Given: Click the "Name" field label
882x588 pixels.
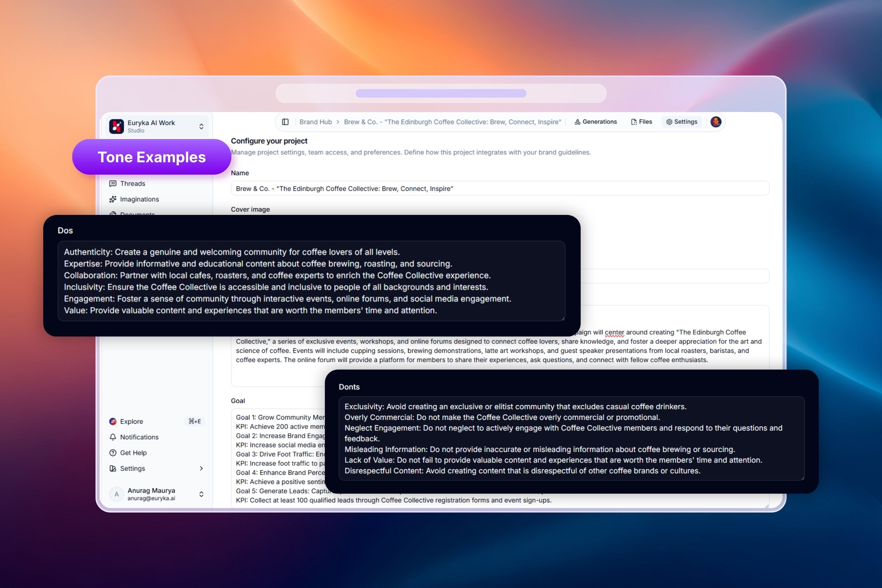Looking at the screenshot, I should click(x=240, y=173).
